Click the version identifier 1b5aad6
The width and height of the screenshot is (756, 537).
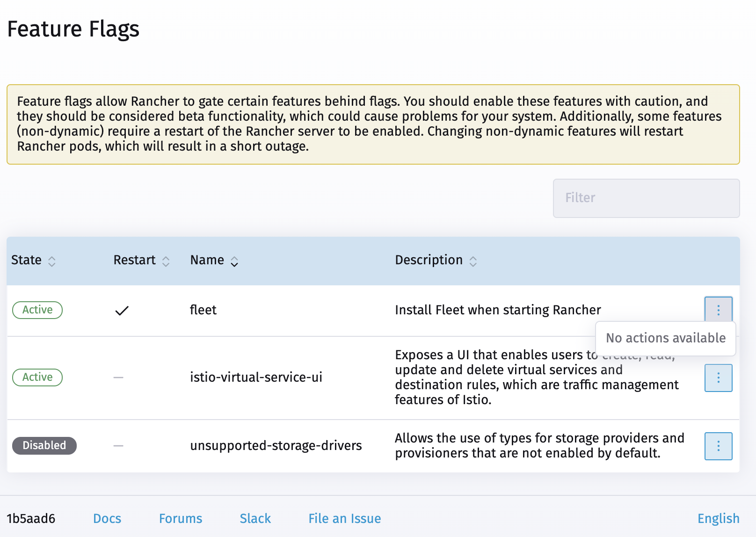click(x=31, y=518)
